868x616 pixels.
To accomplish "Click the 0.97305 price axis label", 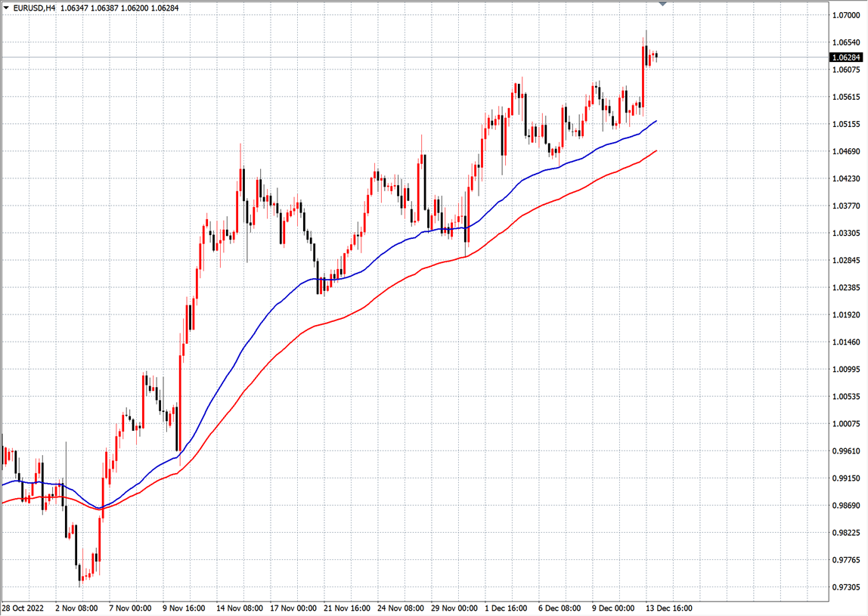I will 846,587.
